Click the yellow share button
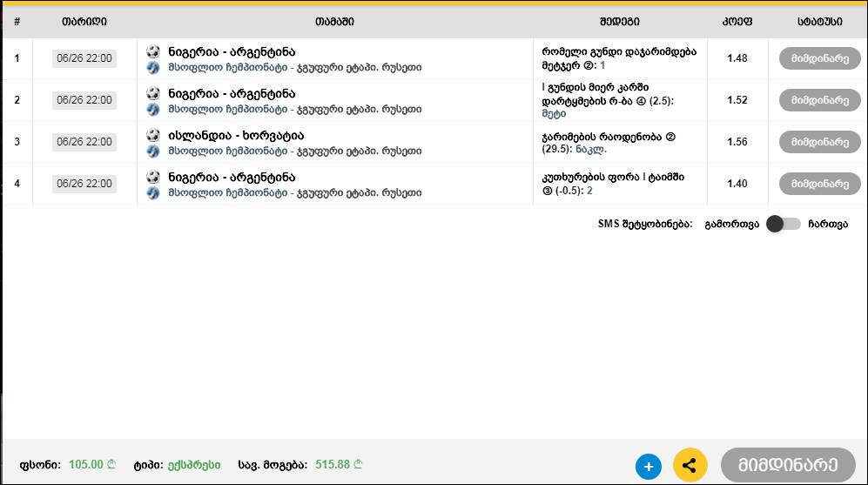 point(690,465)
